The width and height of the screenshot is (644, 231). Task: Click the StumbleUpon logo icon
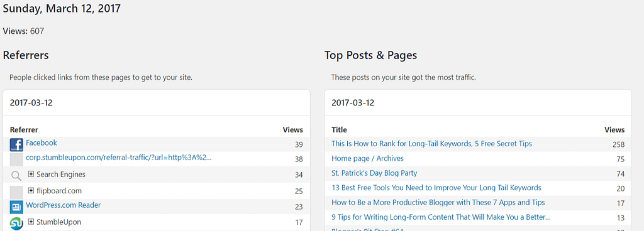tap(16, 223)
